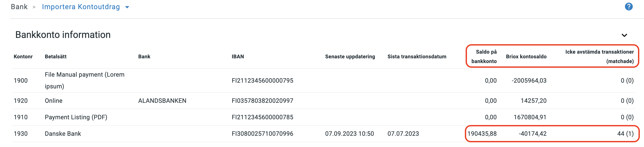Image resolution: width=644 pixels, height=147 pixels.
Task: Click the Sista transaktionsdatum column header
Action: click(x=417, y=56)
